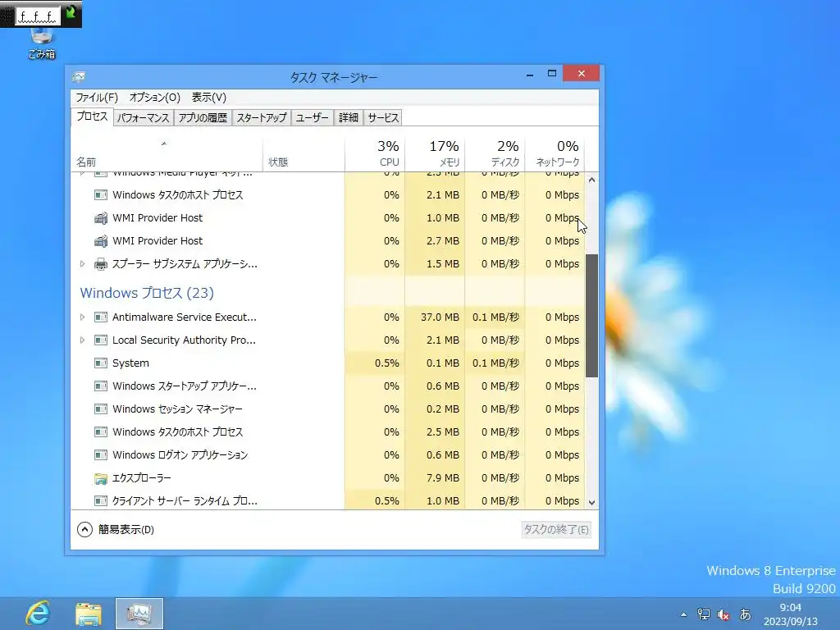The height and width of the screenshot is (630, 840).
Task: Click the network icon in system tray
Action: tap(703, 614)
